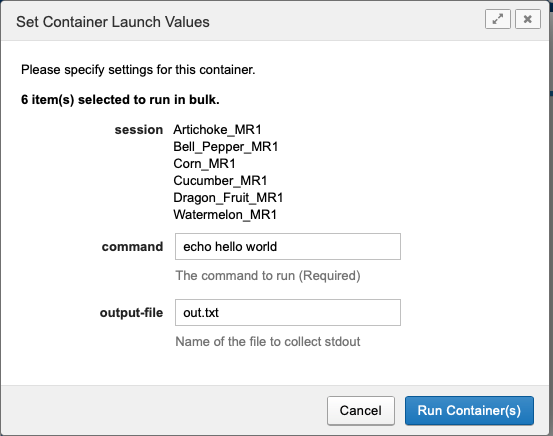553x436 pixels.
Task: Select the Bell_Pepper_MR1 session entry
Action: pyautogui.click(x=226, y=147)
